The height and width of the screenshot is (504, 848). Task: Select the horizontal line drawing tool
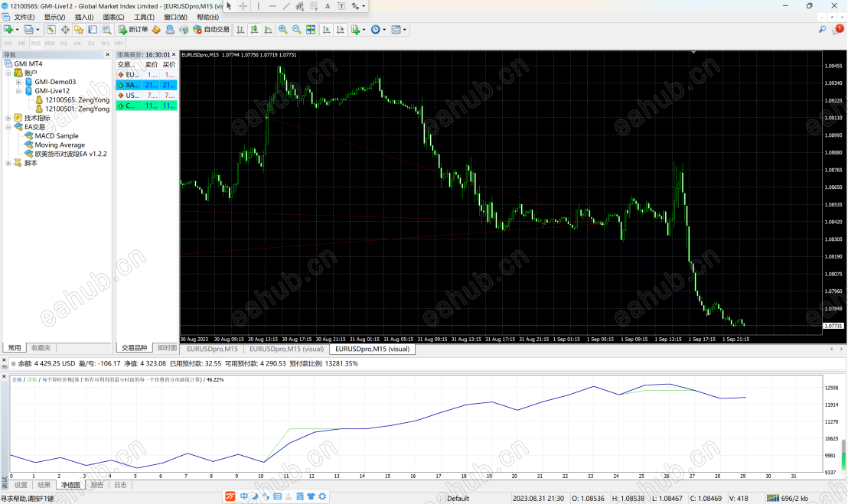tap(272, 6)
